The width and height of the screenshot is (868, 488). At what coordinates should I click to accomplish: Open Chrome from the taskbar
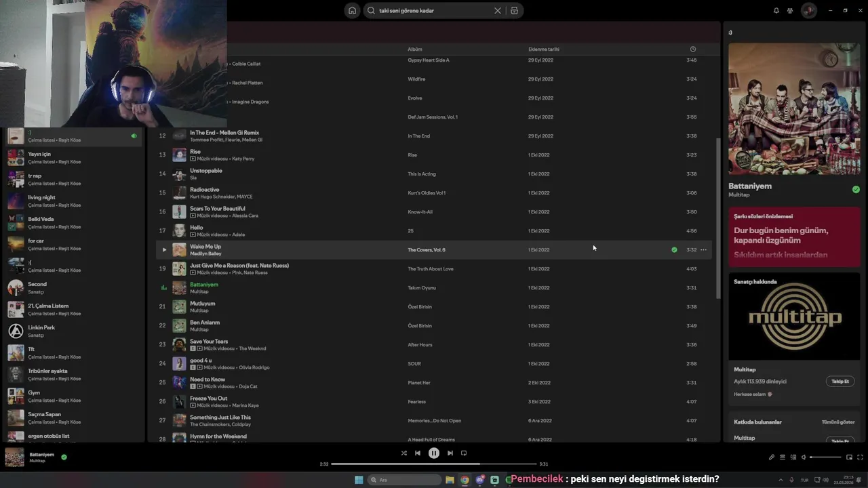point(465,480)
